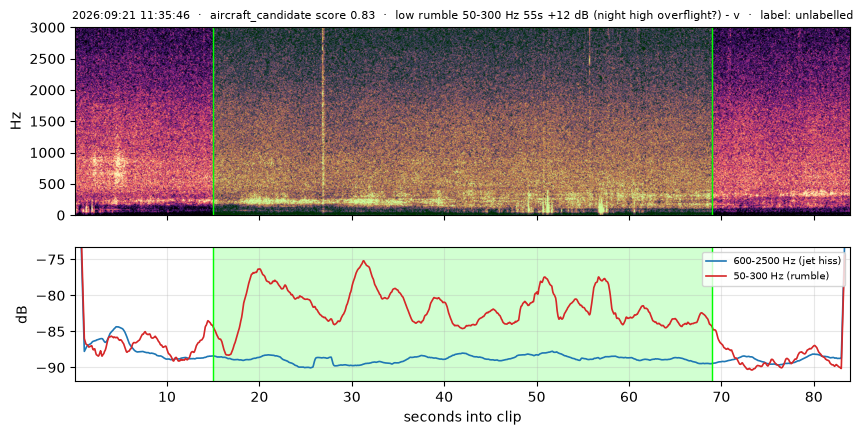Click the 50 tick on seconds axis

click(537, 396)
